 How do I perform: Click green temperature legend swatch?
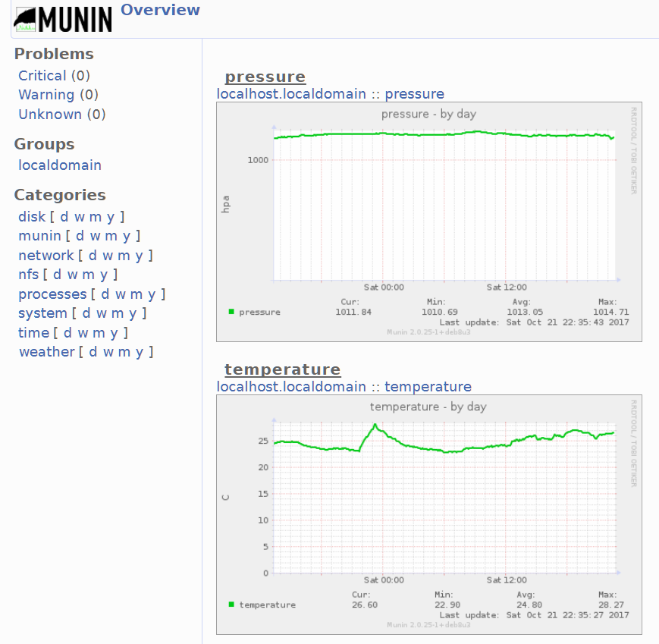point(231,605)
